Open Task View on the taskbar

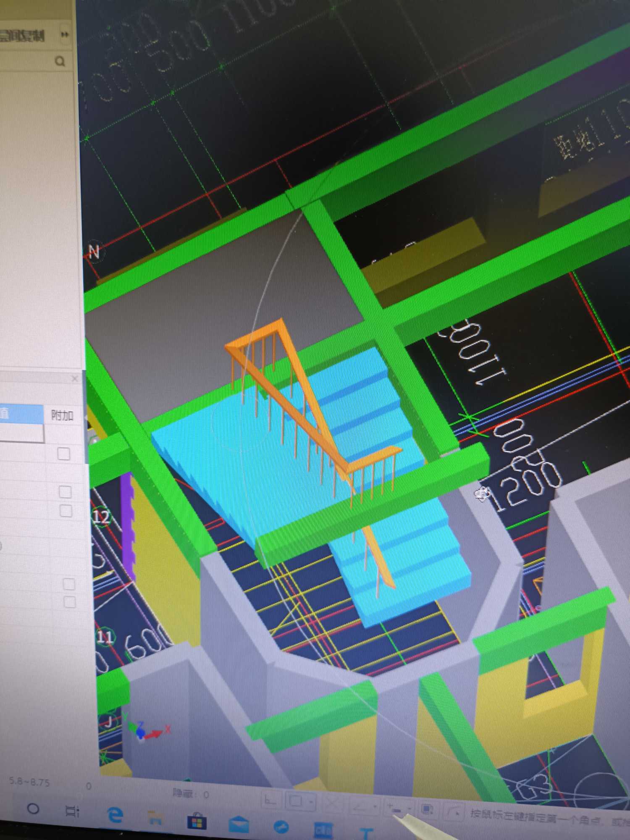[73, 811]
